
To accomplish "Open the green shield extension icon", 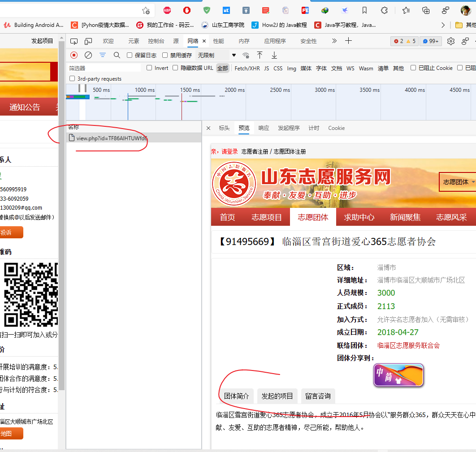I will click(x=207, y=11).
